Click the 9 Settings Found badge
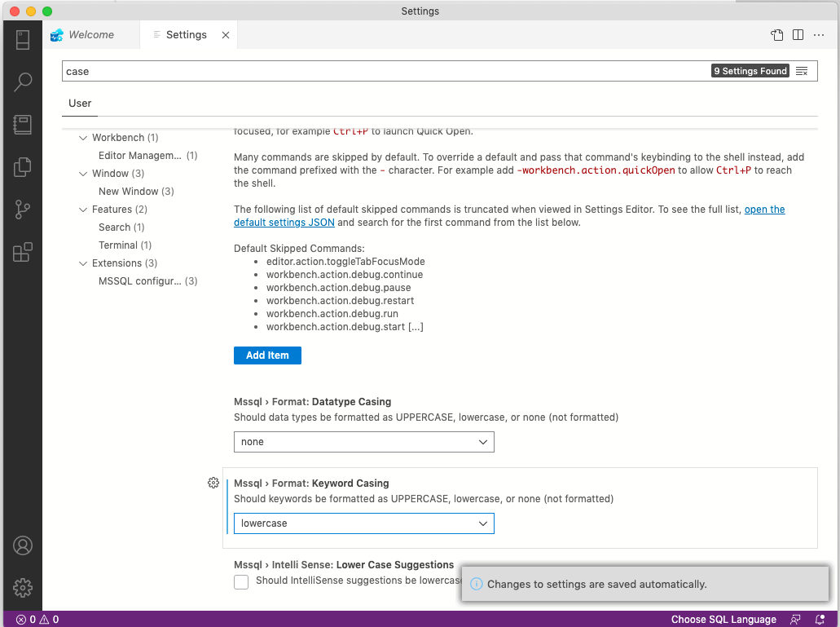The width and height of the screenshot is (840, 627). (x=750, y=71)
